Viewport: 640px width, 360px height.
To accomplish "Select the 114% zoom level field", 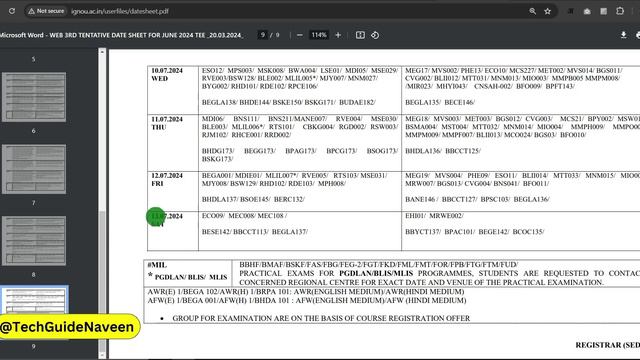I will 319,35.
